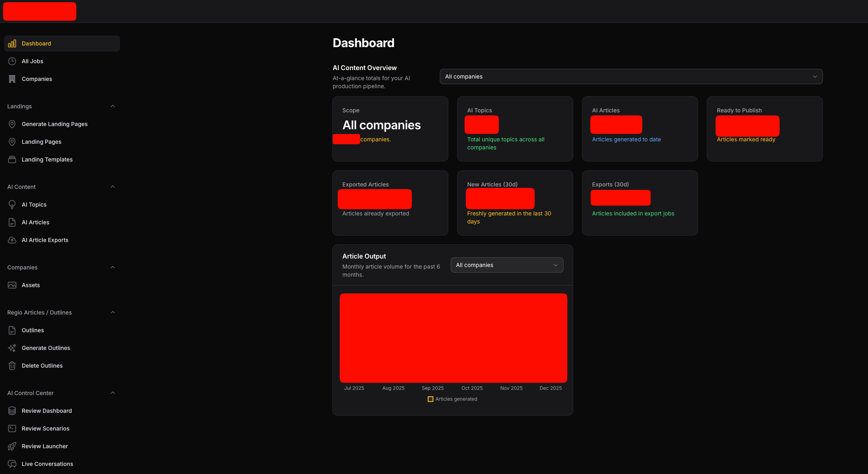
Task: Collapse the Regio Articles / Outlines section
Action: click(112, 312)
